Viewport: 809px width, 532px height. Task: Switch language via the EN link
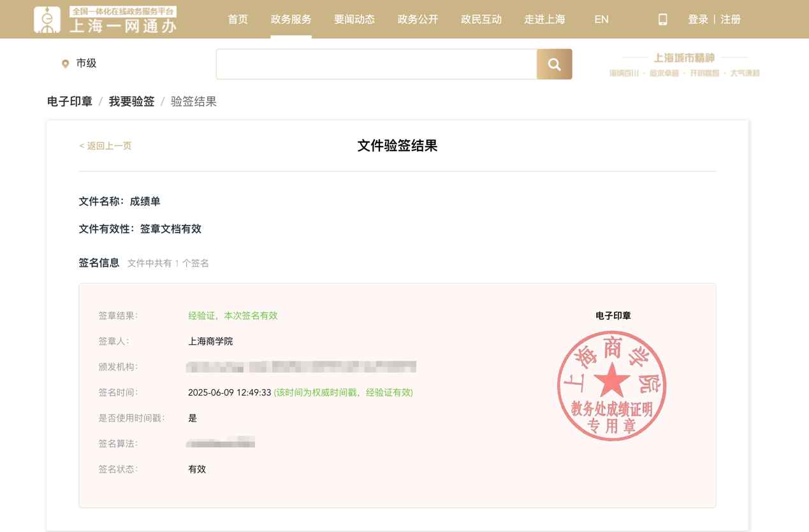click(x=601, y=20)
